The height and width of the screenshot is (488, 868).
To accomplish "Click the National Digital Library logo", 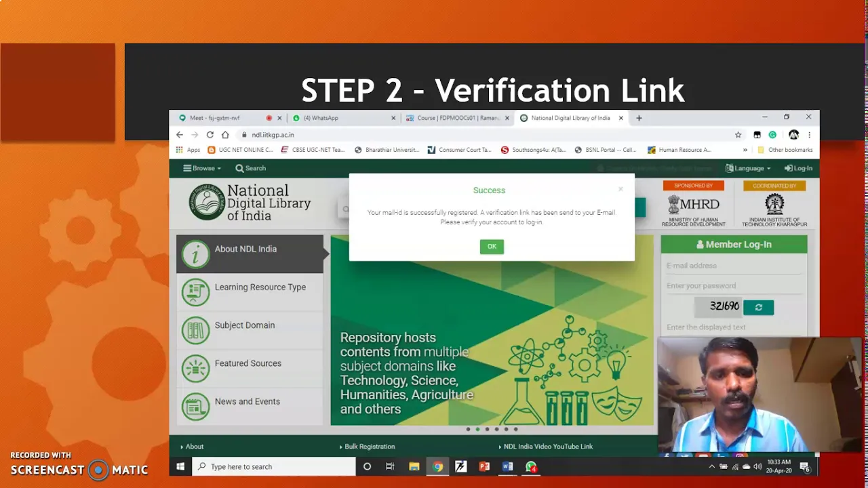I will tap(250, 202).
